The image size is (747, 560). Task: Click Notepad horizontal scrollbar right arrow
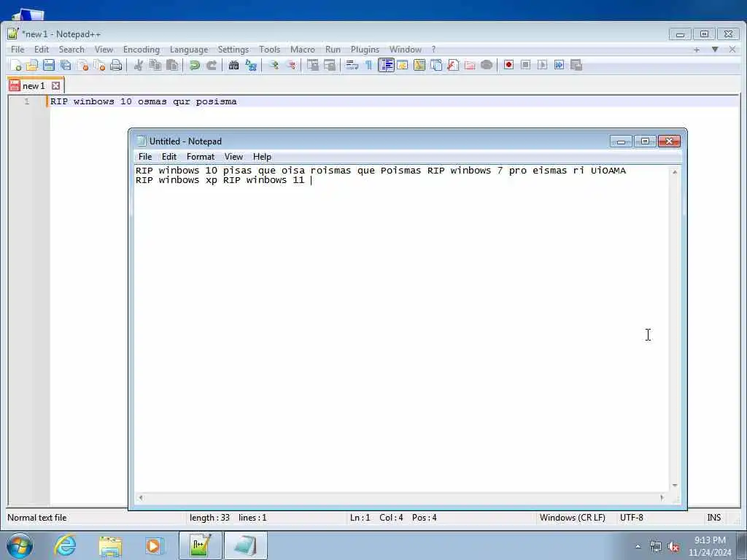click(x=662, y=497)
